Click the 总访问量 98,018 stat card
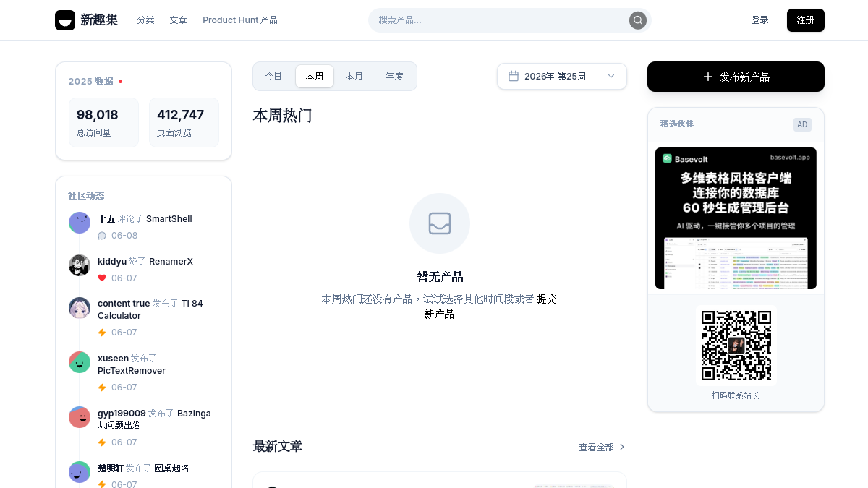This screenshot has width=868, height=488. [x=103, y=122]
